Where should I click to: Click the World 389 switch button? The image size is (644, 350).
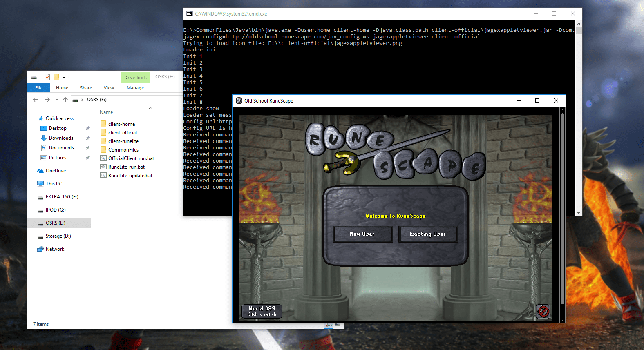click(262, 311)
